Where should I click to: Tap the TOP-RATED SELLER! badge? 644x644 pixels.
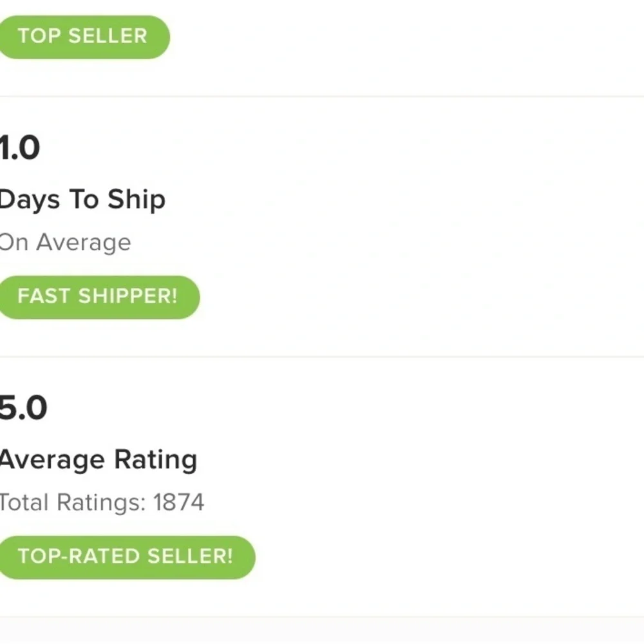[126, 557]
